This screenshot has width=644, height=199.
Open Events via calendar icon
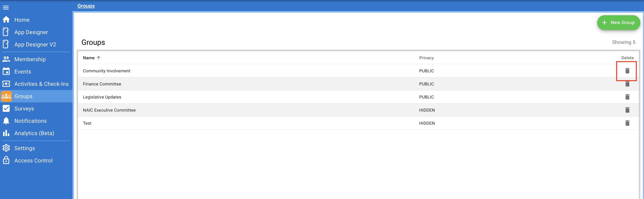click(x=6, y=71)
